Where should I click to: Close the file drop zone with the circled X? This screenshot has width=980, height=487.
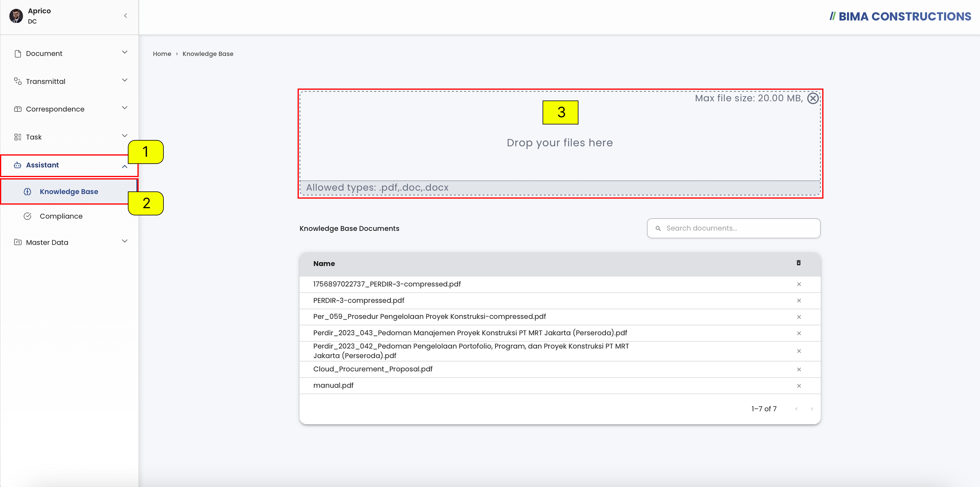[813, 98]
